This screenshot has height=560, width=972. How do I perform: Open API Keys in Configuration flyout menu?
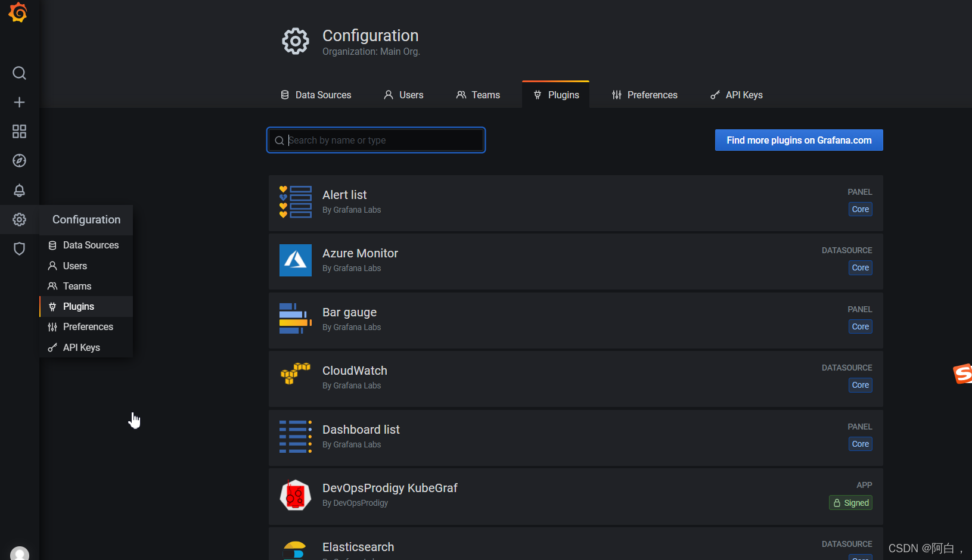[86, 347]
